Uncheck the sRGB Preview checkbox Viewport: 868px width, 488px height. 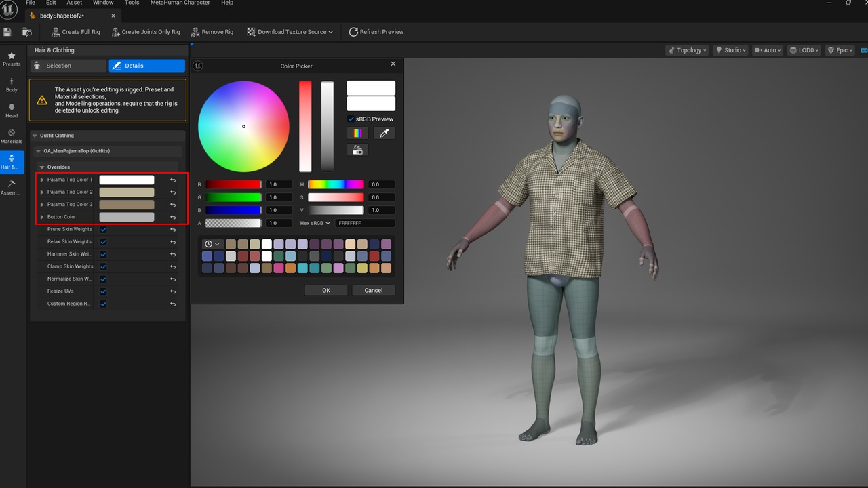(351, 119)
